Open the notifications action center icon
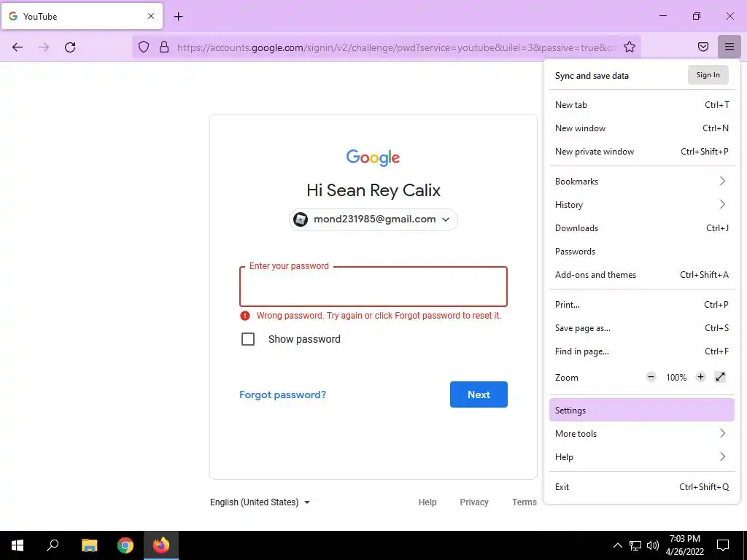This screenshot has height=560, width=747. click(723, 545)
